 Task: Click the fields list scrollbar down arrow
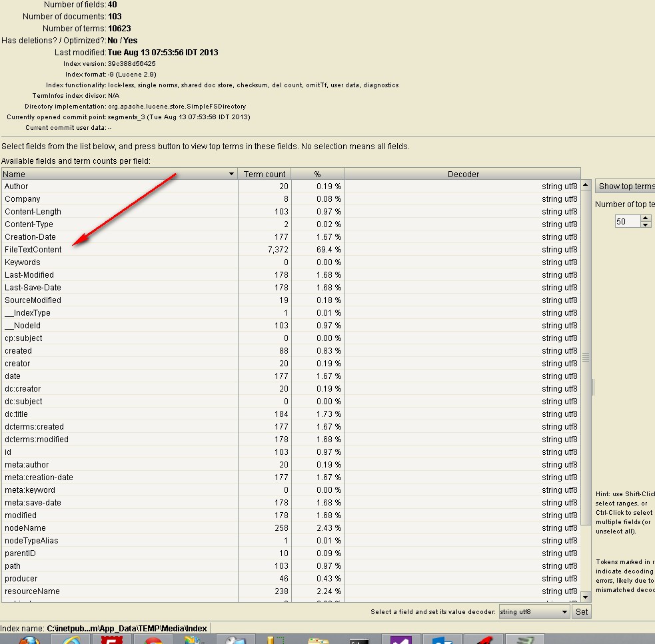(586, 597)
